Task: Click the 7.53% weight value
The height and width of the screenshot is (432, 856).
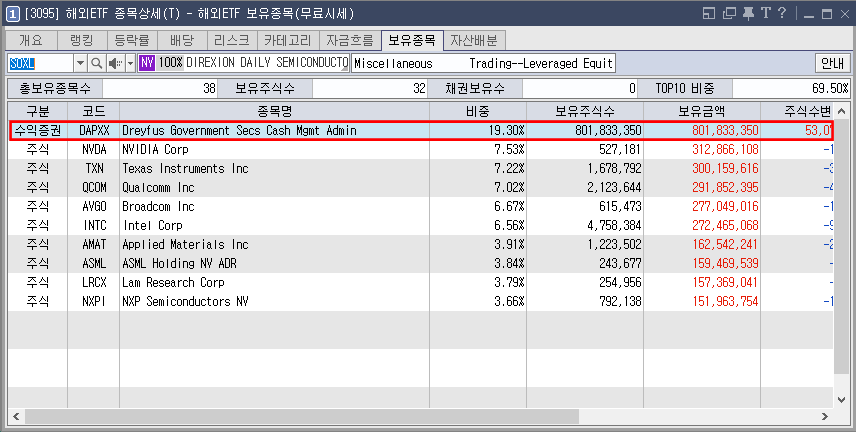Action: [x=509, y=150]
